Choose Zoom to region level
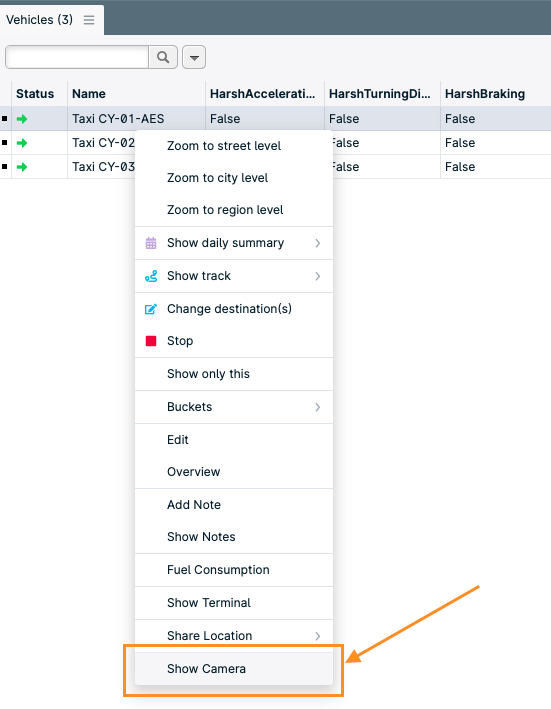This screenshot has height=709, width=551. click(x=234, y=210)
